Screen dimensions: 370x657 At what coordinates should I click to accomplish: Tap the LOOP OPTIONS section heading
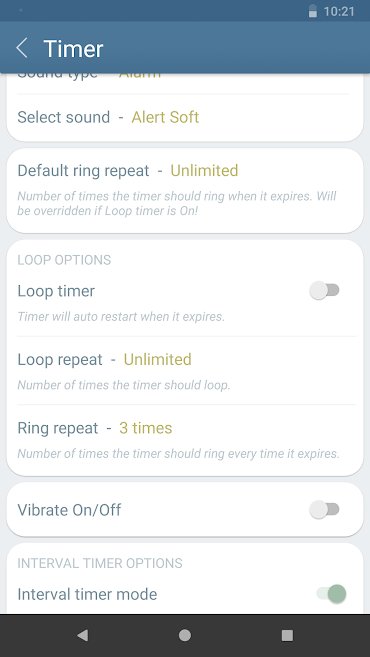pos(64,260)
